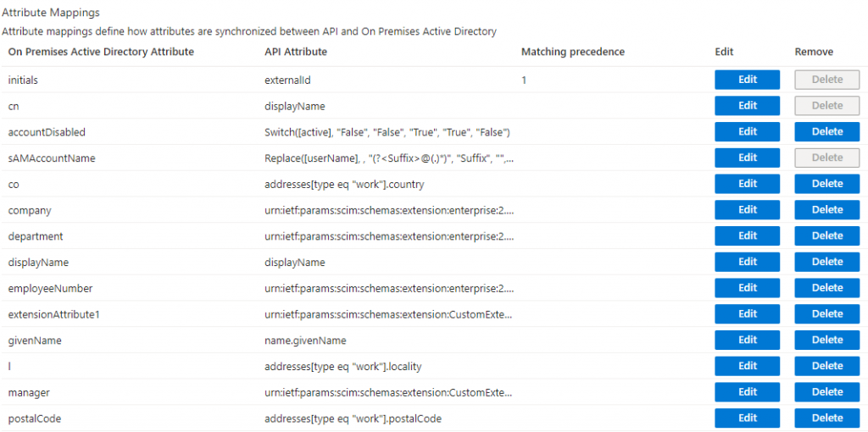The height and width of the screenshot is (432, 868).
Task: Click the API Attribute column header
Action: [x=296, y=53]
